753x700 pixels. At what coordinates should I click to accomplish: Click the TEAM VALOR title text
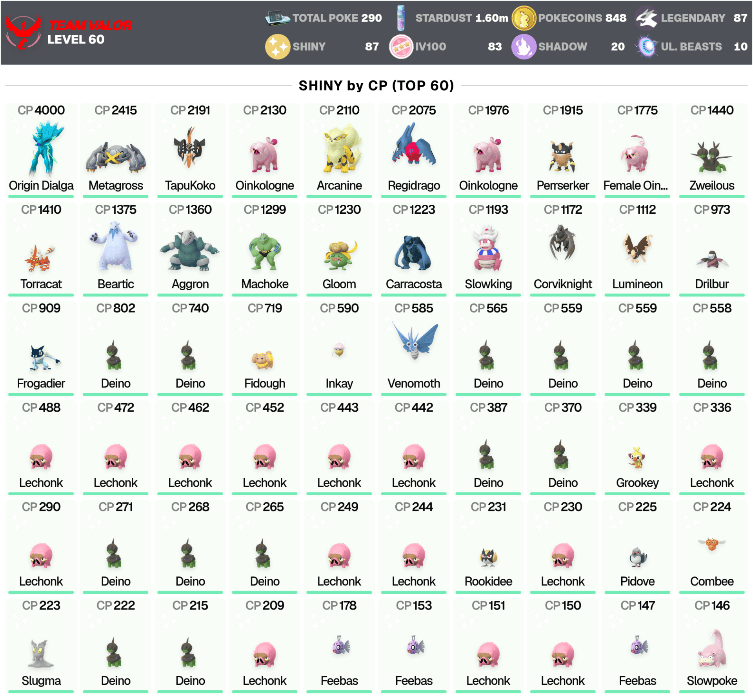click(x=91, y=25)
